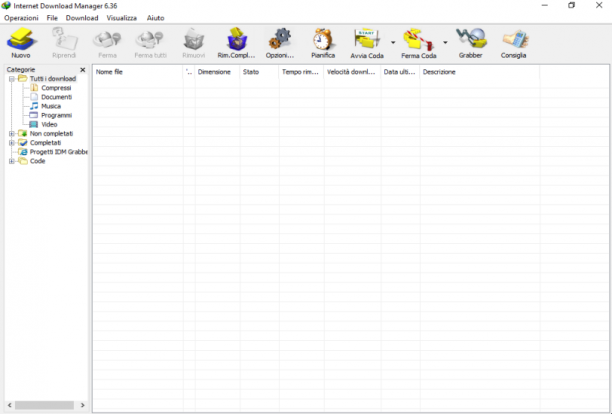Expand the Code tree node

click(12, 161)
